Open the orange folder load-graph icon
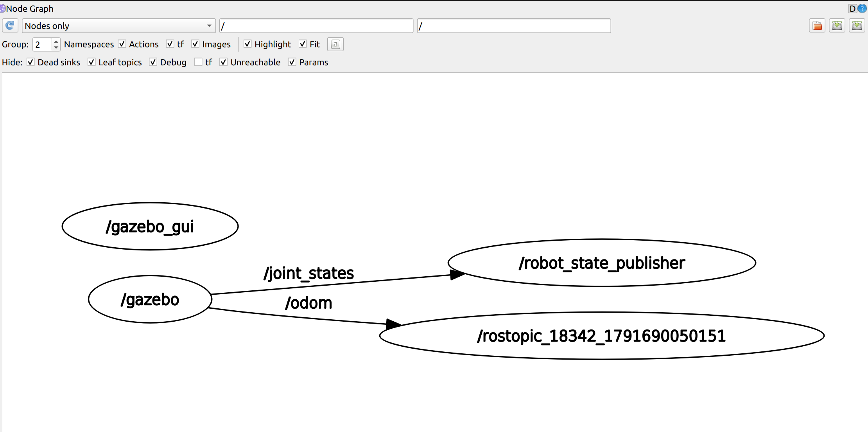This screenshot has height=432, width=868. tap(817, 26)
